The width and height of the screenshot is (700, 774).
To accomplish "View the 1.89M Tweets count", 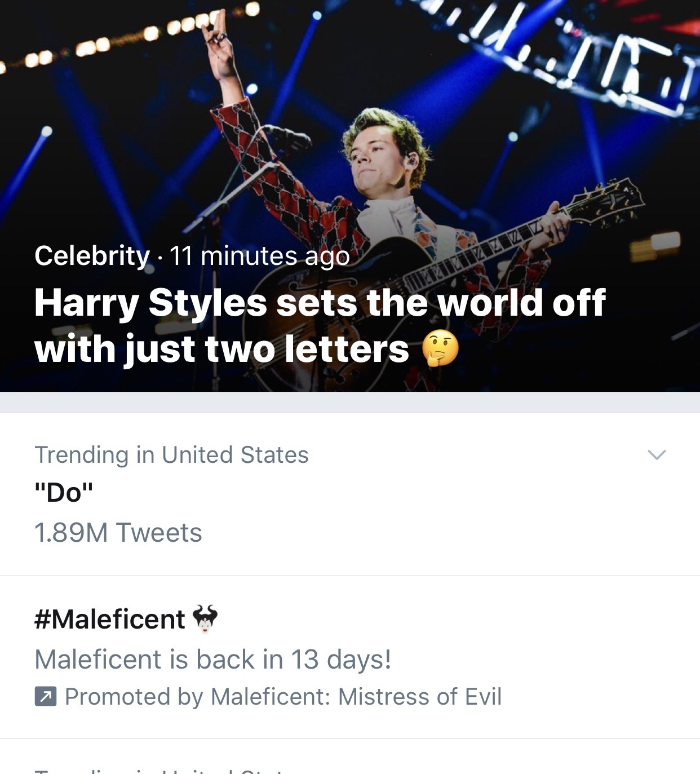I will point(118,533).
